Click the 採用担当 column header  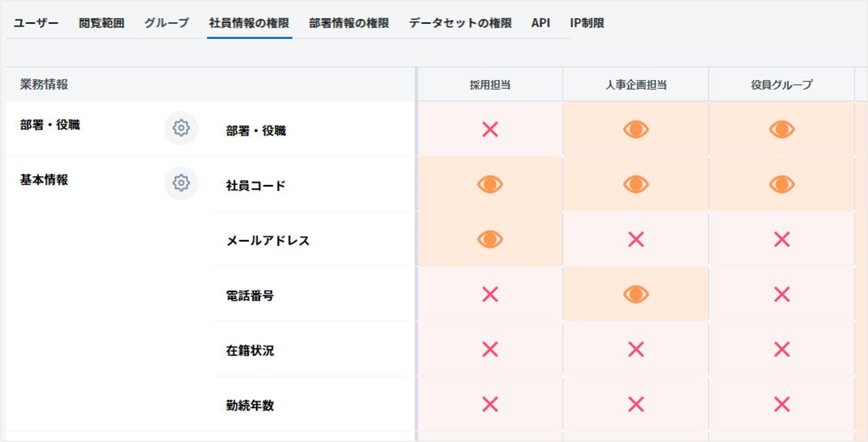490,85
